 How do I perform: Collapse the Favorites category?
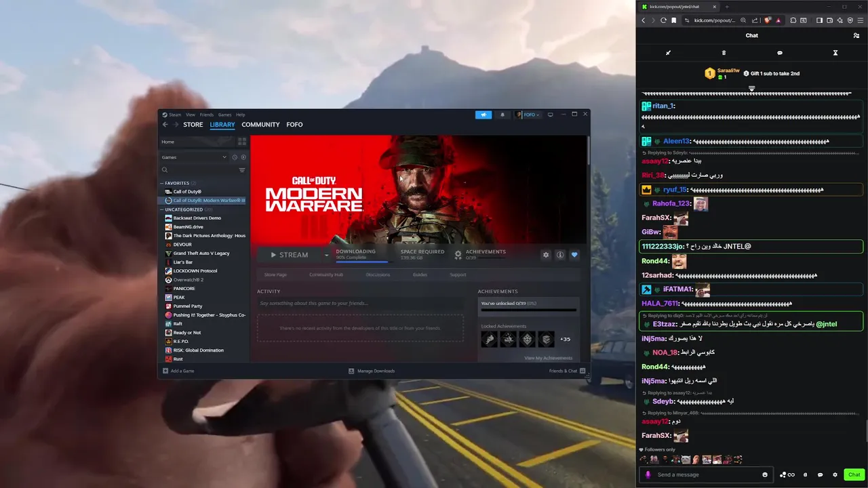[x=162, y=183]
